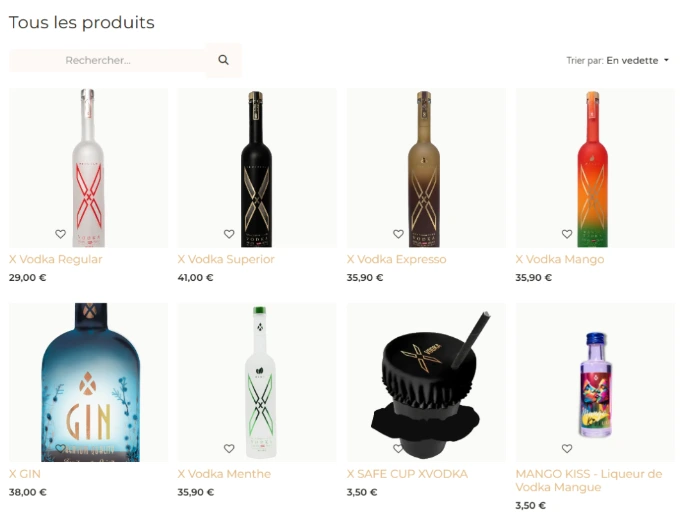Favorite MANGO KISS with heart icon

pyautogui.click(x=567, y=448)
